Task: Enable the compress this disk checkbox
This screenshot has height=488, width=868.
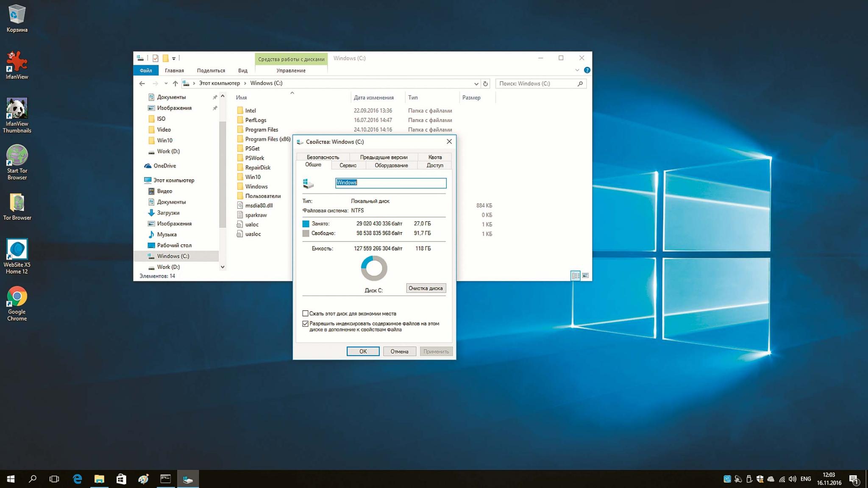Action: (305, 313)
